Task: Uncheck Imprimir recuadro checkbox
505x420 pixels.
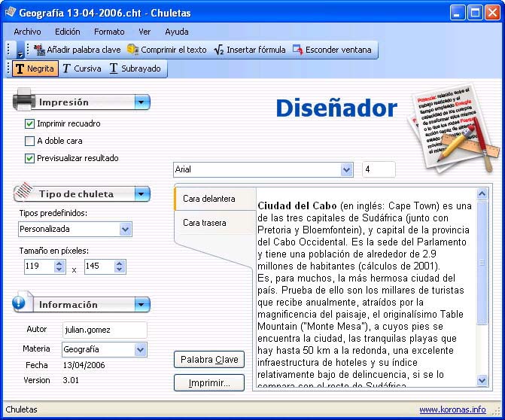Action: pyautogui.click(x=29, y=123)
